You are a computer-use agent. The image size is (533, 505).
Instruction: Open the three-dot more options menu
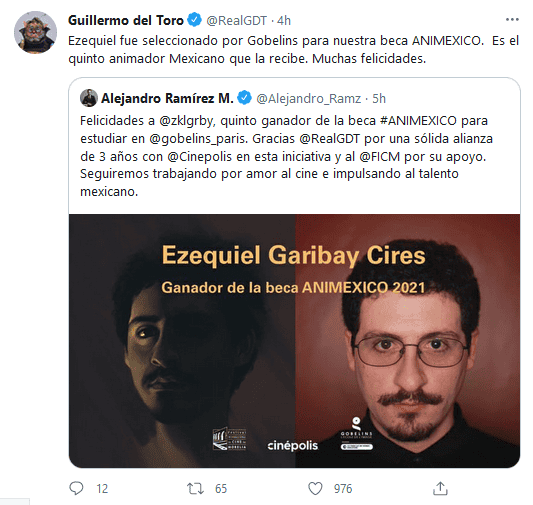[x=512, y=20]
